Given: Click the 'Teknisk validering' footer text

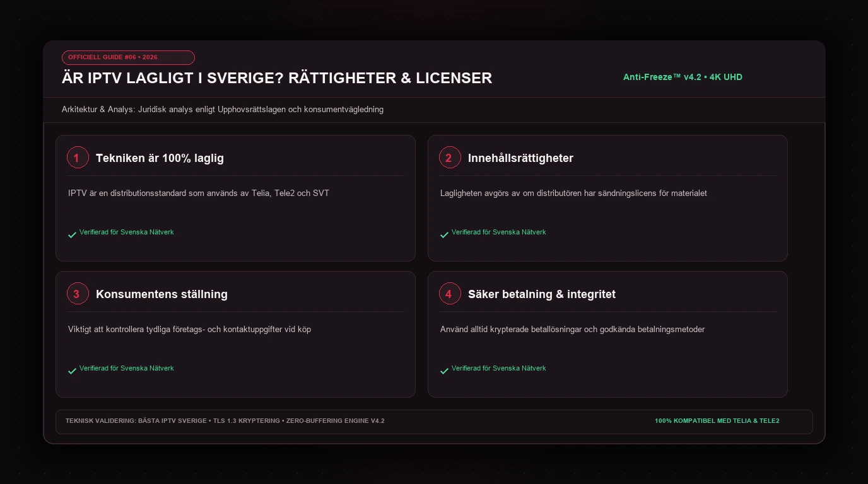Looking at the screenshot, I should click(225, 421).
